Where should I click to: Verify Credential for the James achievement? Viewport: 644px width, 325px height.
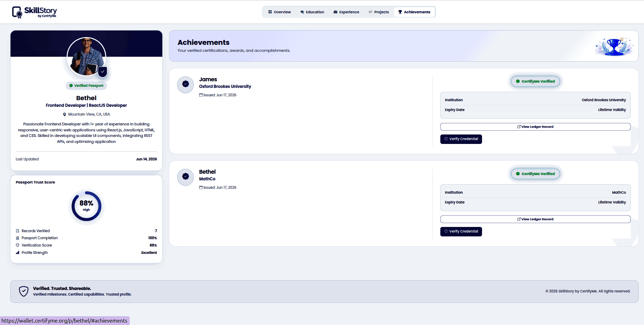click(461, 139)
